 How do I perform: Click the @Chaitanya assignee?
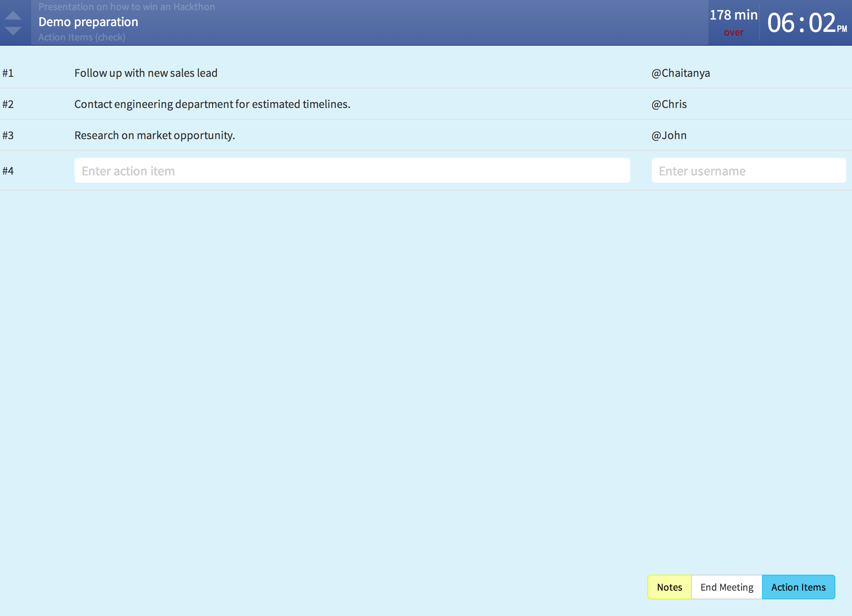[680, 73]
